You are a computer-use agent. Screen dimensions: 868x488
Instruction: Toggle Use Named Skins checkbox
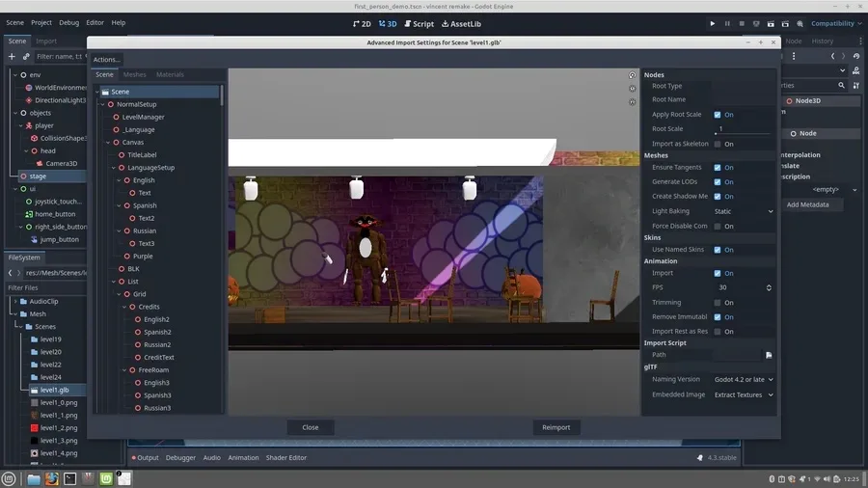pos(718,250)
